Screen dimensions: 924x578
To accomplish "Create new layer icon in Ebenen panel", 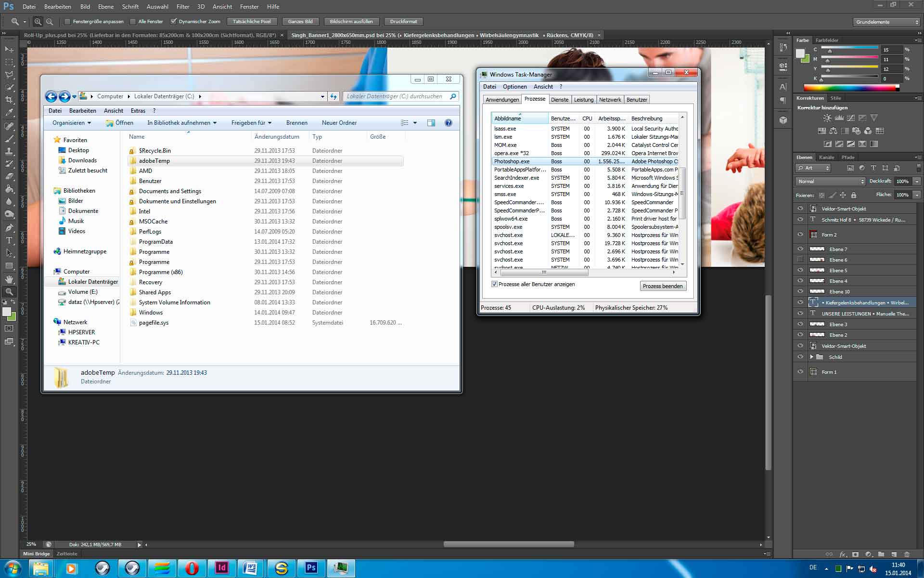I will (x=894, y=554).
